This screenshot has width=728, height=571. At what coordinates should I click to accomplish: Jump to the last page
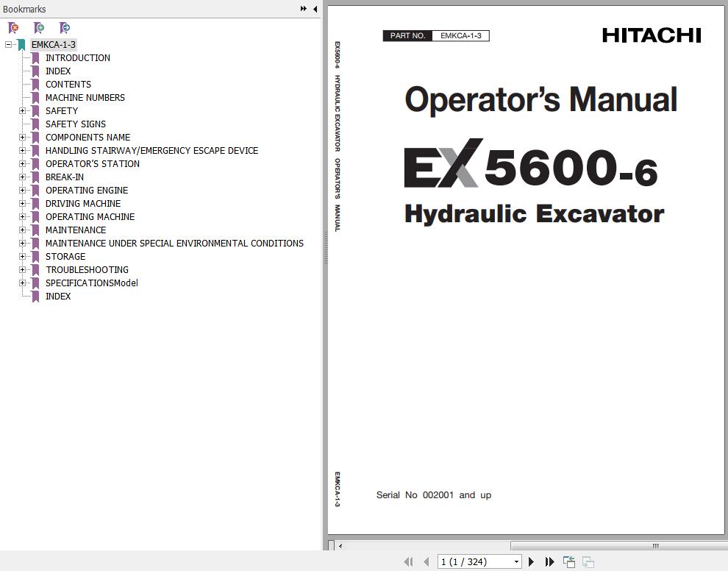click(x=549, y=561)
